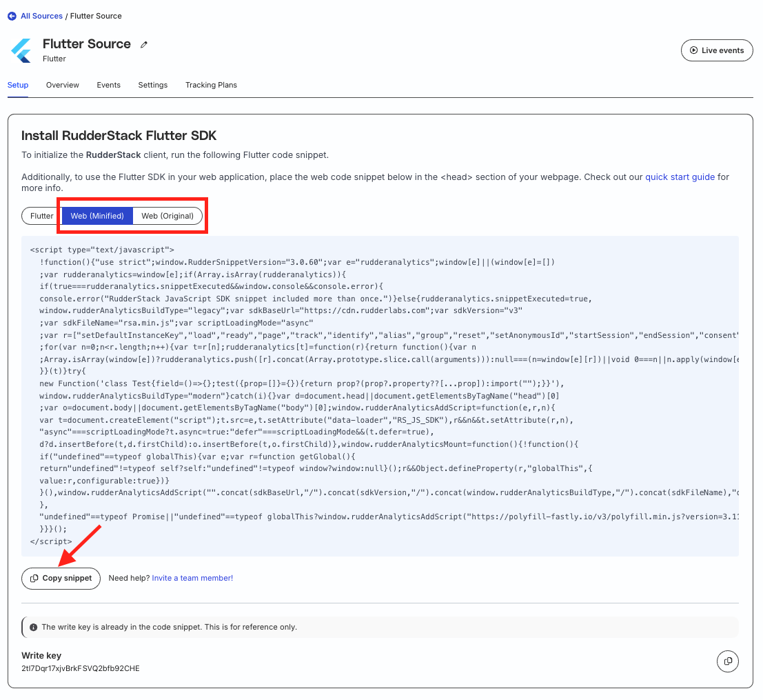Switch to the Setup tab
Screen dimensions: 763x700
[x=18, y=85]
